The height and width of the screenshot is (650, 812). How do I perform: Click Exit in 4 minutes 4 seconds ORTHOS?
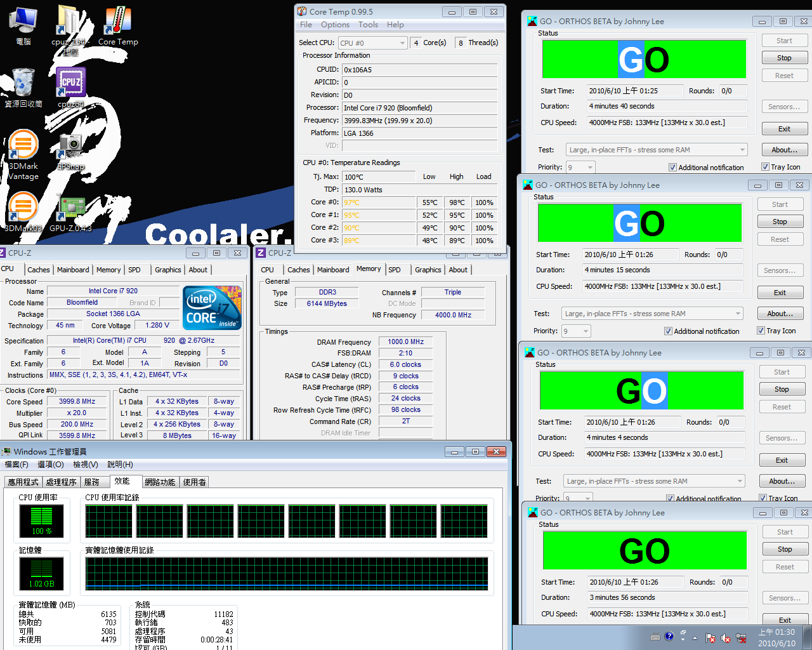coord(782,460)
